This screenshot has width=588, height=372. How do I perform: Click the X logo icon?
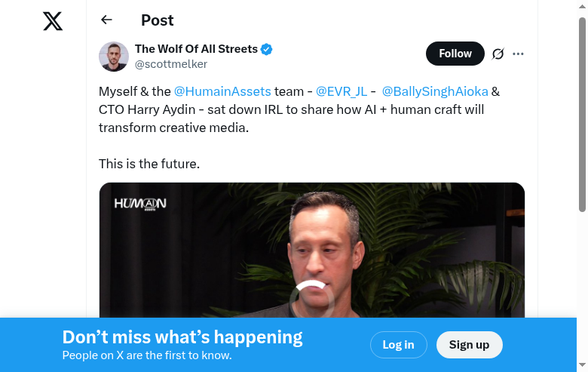coord(53,21)
